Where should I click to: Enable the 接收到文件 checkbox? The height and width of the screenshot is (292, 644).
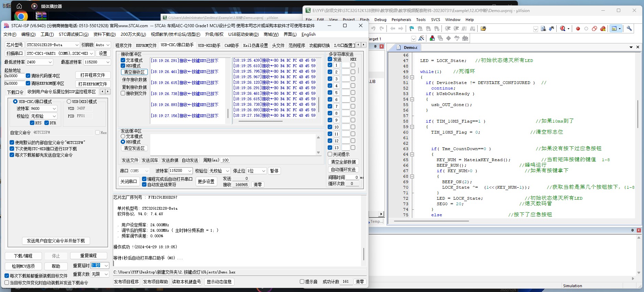pos(123,93)
